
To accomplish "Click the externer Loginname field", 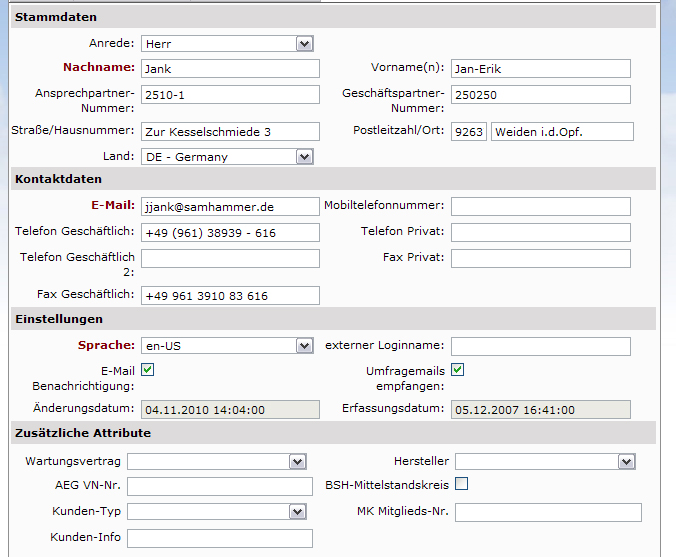I will (540, 346).
